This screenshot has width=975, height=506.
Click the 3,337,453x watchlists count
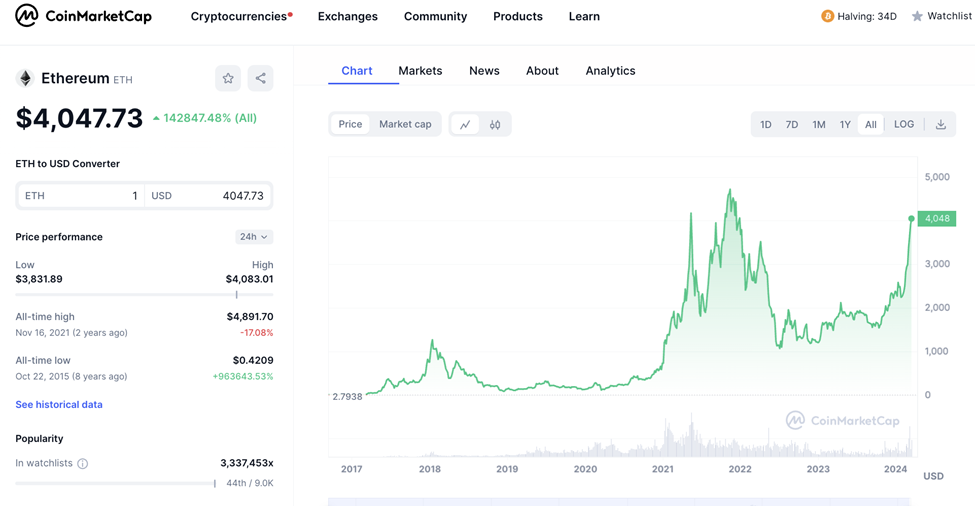pos(247,463)
